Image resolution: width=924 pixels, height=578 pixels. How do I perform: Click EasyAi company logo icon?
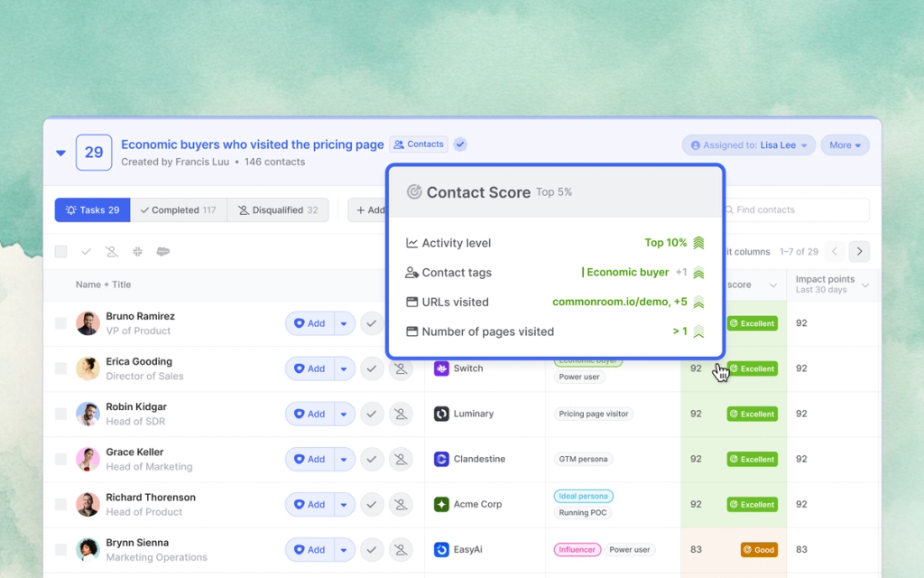click(441, 550)
